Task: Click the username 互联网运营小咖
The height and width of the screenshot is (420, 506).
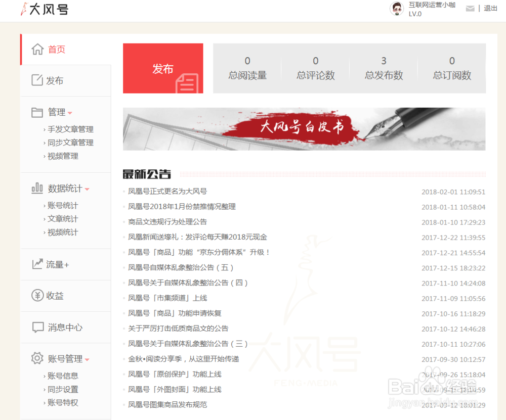Action: tap(432, 5)
